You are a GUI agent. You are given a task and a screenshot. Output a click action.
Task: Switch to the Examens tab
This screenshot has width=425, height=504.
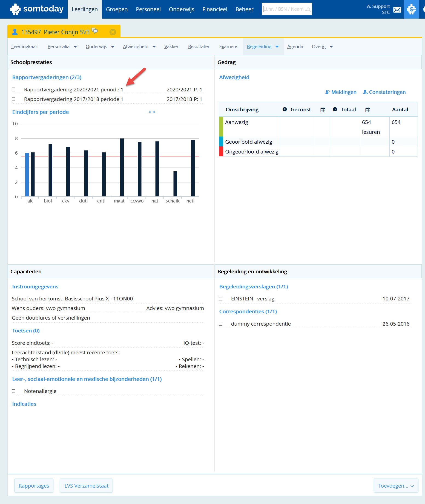pyautogui.click(x=228, y=47)
